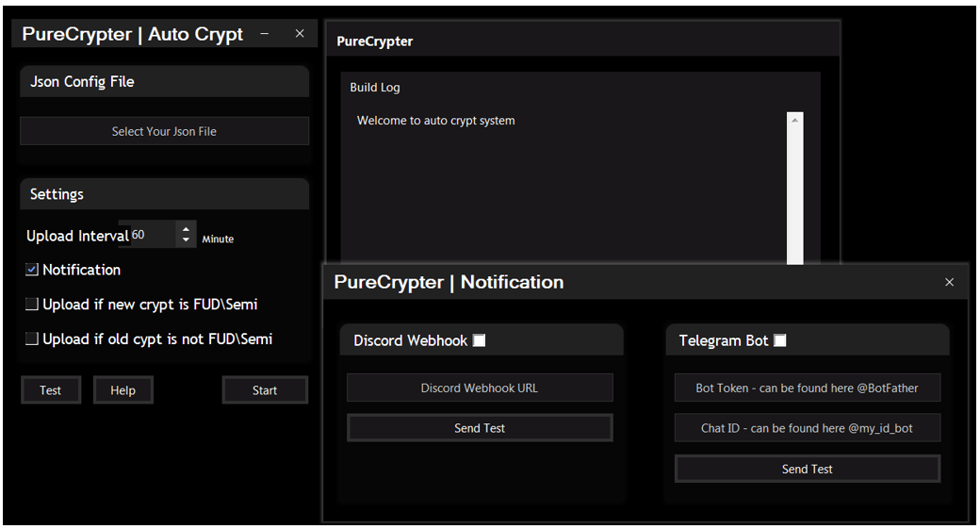
Task: Click Send Test under Telegram Bot
Action: click(807, 469)
